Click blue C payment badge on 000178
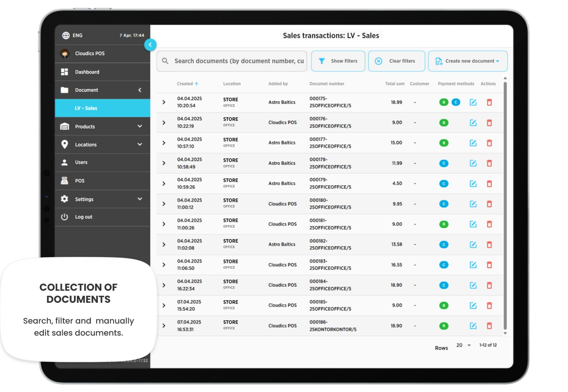Screen dimensions: 568x392 [443, 163]
